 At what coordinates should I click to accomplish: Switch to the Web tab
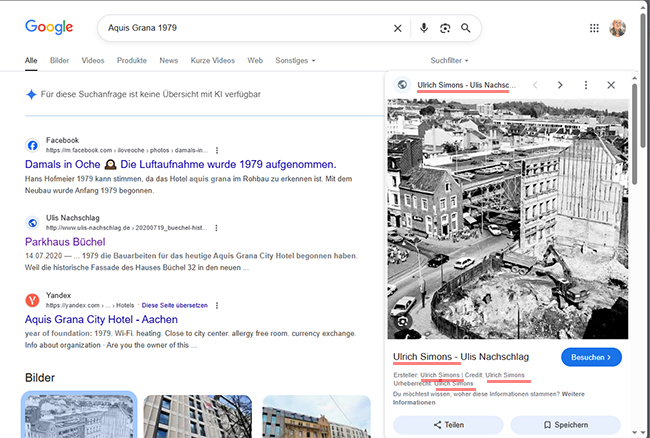(x=255, y=60)
